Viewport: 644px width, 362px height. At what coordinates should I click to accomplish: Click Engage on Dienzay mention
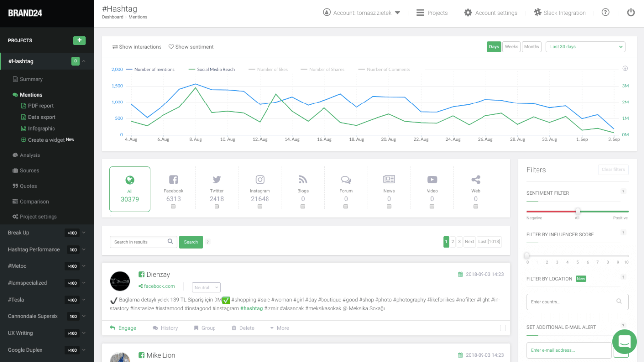click(123, 328)
